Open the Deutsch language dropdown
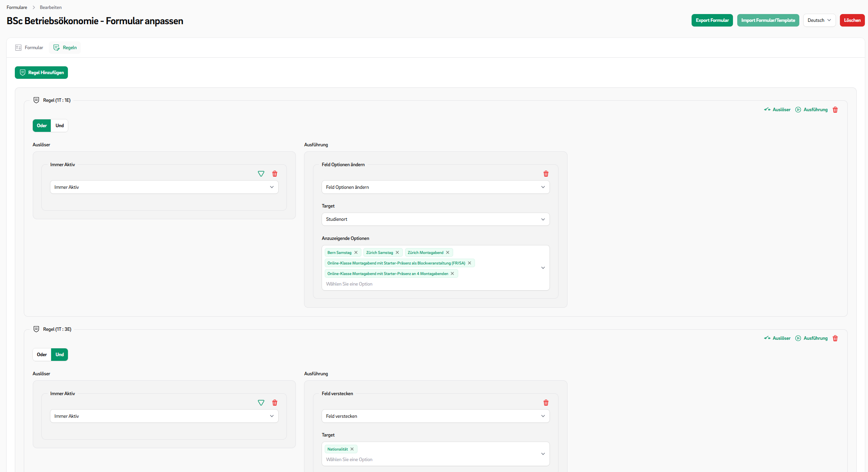 [819, 20]
